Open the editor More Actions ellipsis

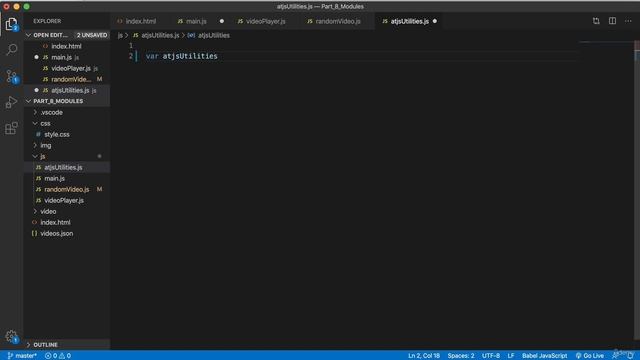click(x=628, y=21)
